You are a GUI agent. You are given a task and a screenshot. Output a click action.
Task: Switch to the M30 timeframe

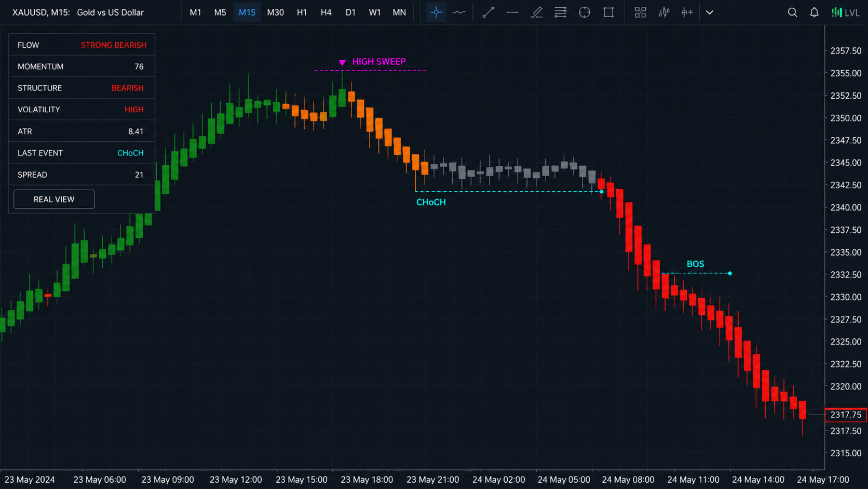(x=276, y=12)
